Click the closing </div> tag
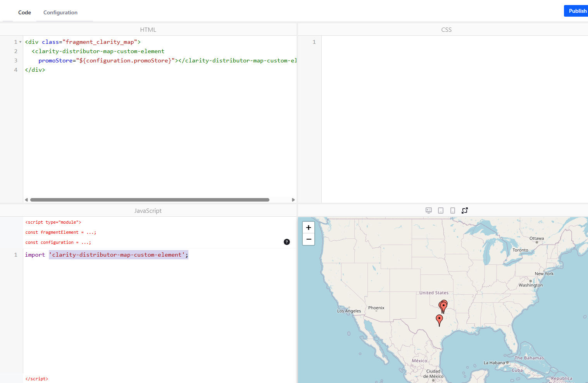588x383 pixels. 35,70
